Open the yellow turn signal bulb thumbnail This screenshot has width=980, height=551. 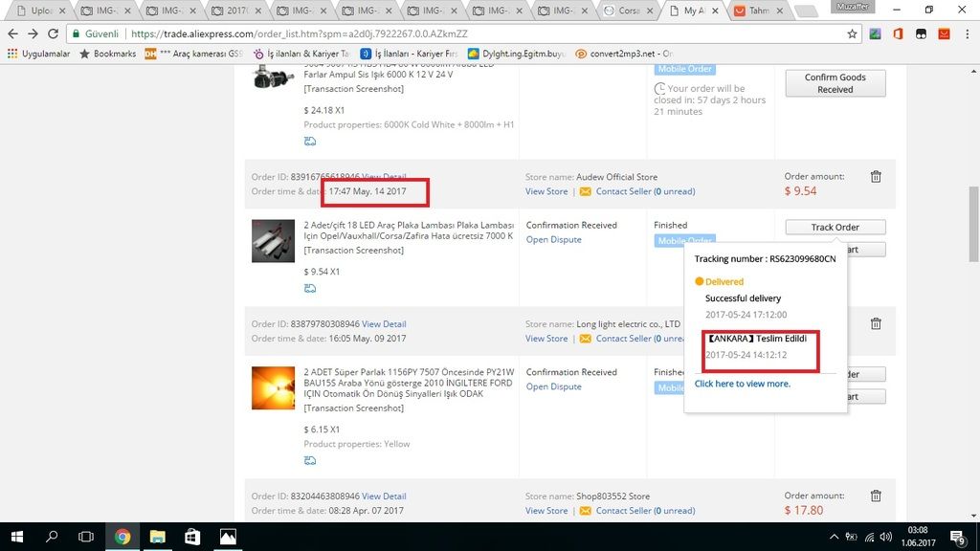point(273,388)
